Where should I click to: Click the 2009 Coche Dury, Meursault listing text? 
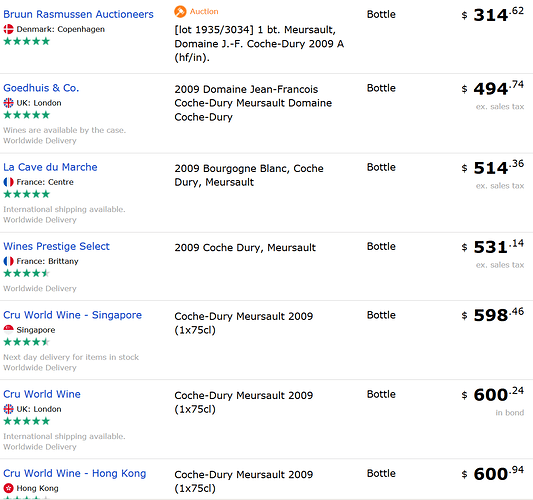coord(245,247)
